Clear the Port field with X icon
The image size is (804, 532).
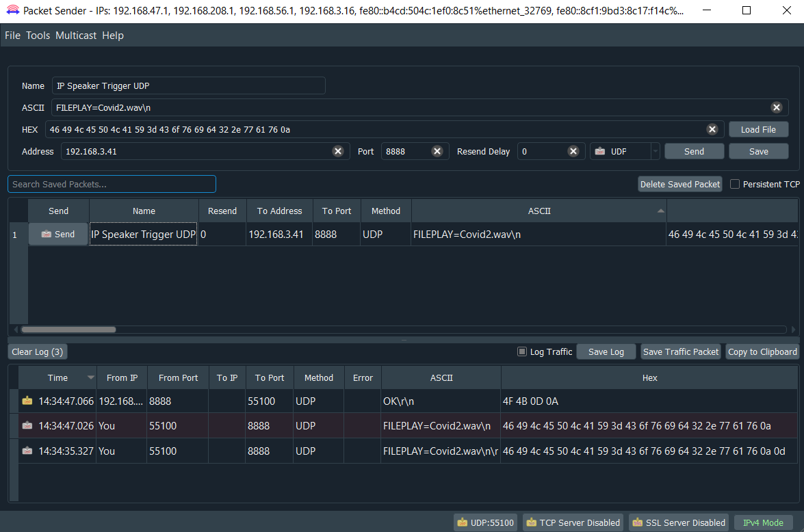click(437, 152)
